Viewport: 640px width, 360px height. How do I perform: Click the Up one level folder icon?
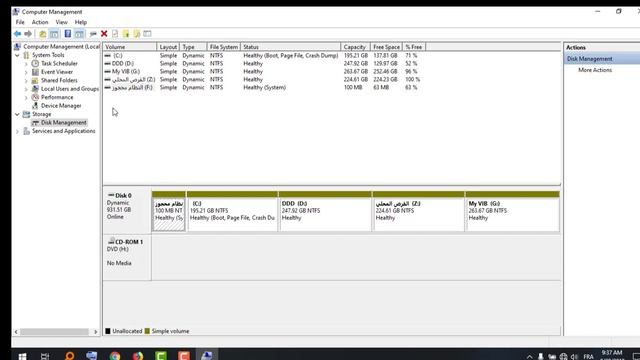pos(42,34)
